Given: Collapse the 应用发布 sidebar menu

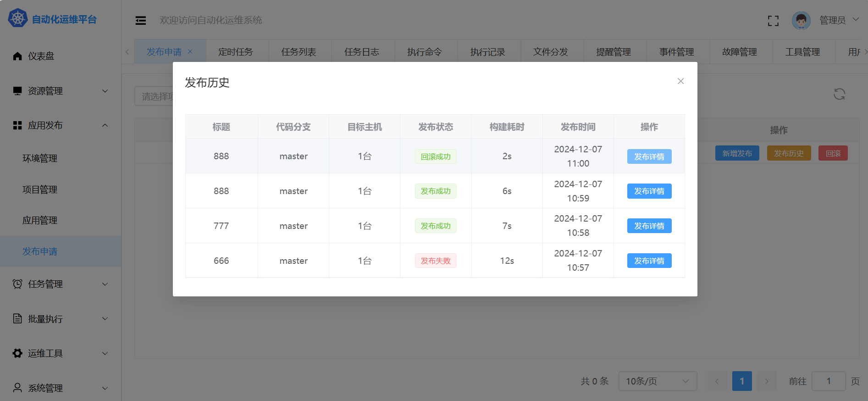Looking at the screenshot, I should click(61, 125).
